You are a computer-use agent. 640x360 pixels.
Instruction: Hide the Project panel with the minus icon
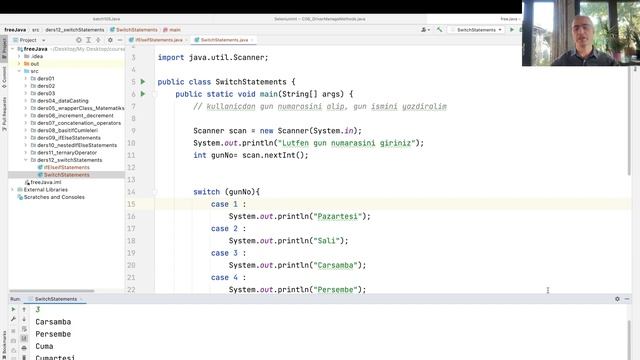click(x=120, y=40)
